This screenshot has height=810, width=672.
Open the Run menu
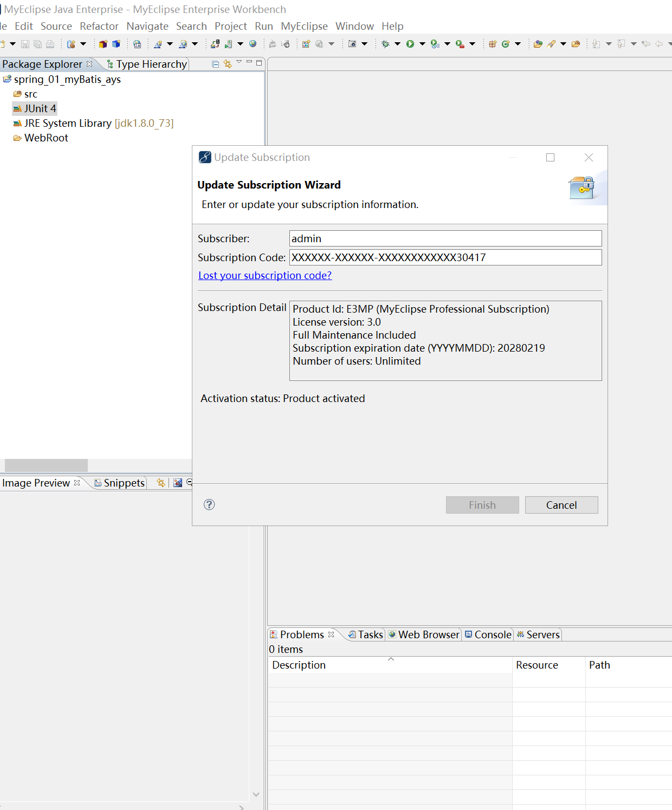pyautogui.click(x=264, y=26)
